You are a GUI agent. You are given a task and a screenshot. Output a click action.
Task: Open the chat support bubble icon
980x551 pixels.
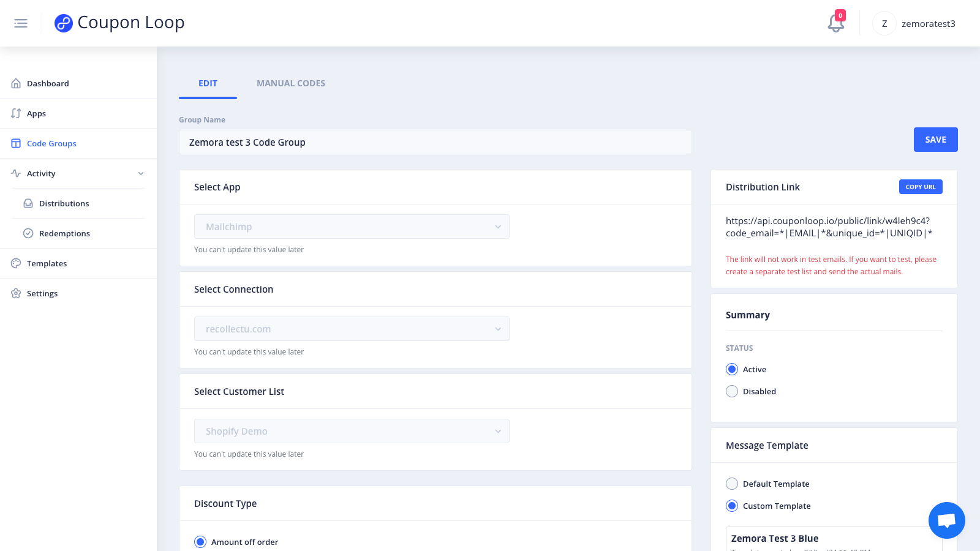pos(947,520)
